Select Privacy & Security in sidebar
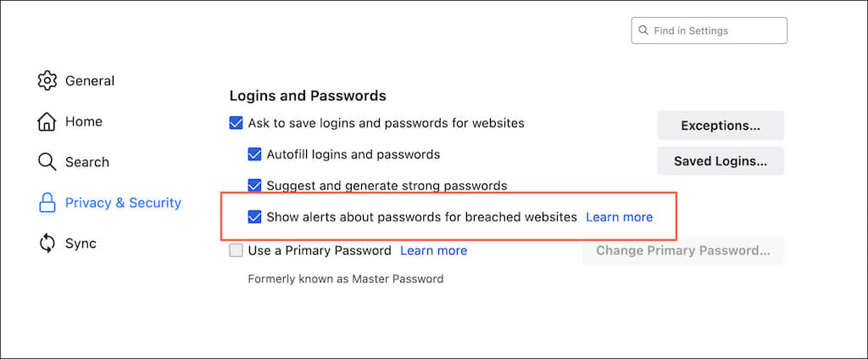Viewport: 868px width, 359px height. [x=123, y=203]
